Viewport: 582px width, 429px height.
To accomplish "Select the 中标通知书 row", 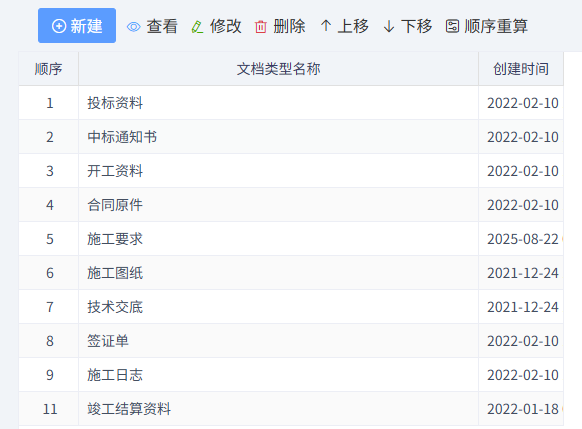I will (291, 137).
